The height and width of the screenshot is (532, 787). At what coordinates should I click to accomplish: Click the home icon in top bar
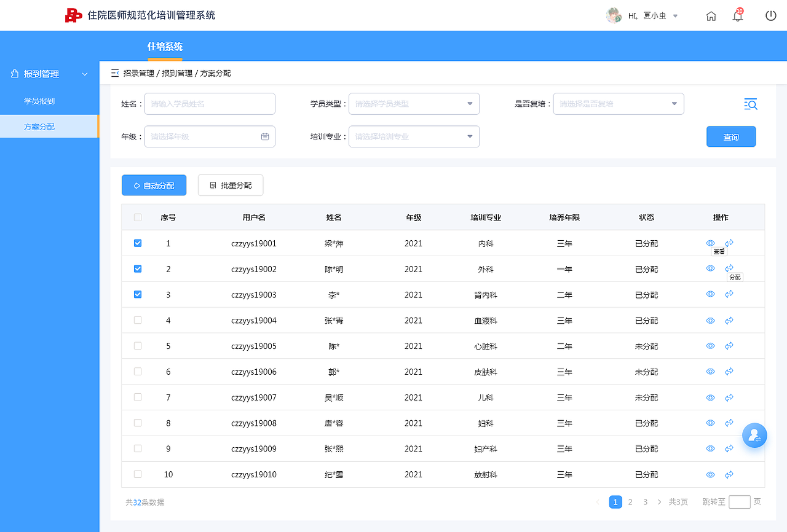click(711, 17)
